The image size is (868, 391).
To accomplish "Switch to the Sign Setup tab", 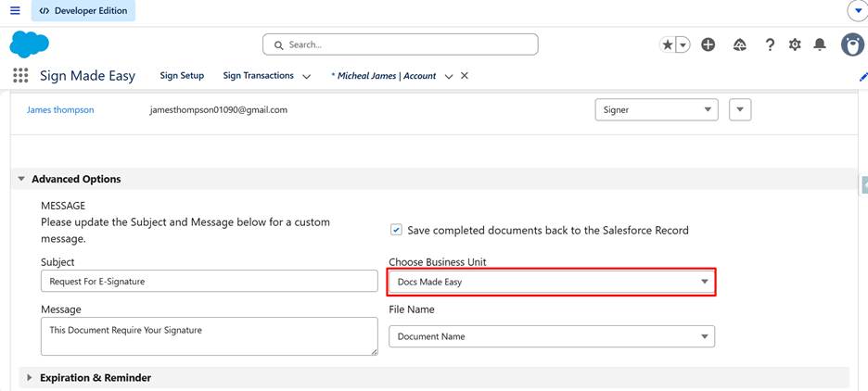I will click(x=182, y=76).
